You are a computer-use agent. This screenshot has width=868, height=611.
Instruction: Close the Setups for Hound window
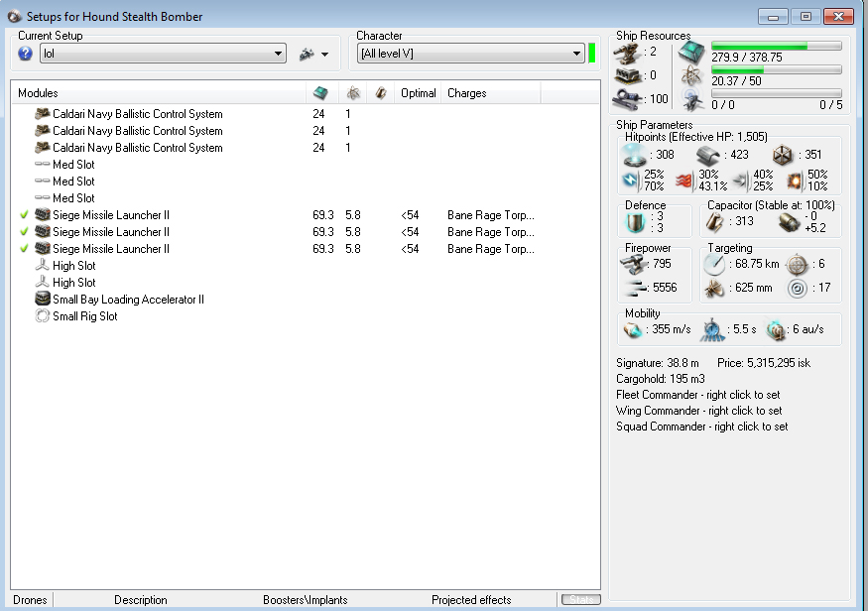[x=838, y=17]
